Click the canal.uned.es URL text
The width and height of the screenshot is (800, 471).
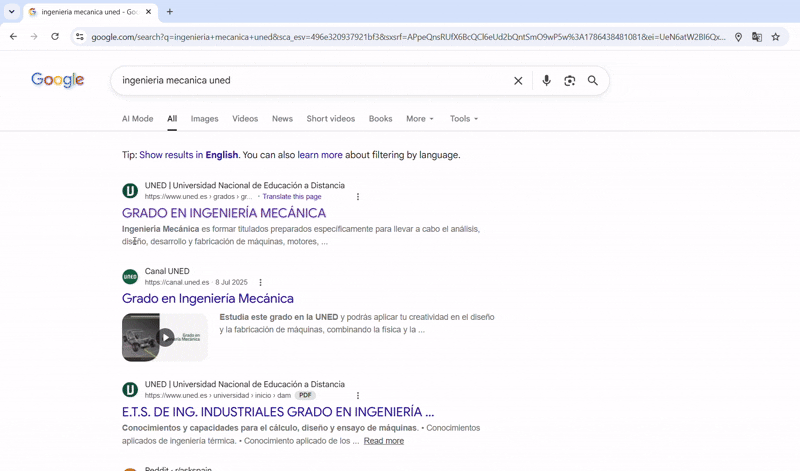point(177,282)
